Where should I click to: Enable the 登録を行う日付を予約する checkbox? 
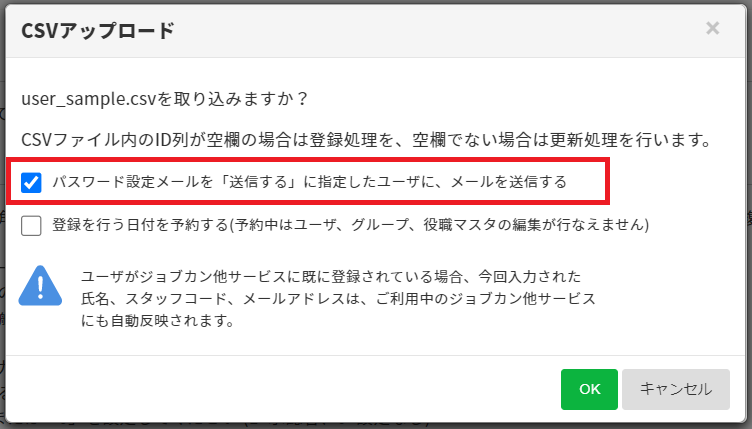[x=31, y=225]
